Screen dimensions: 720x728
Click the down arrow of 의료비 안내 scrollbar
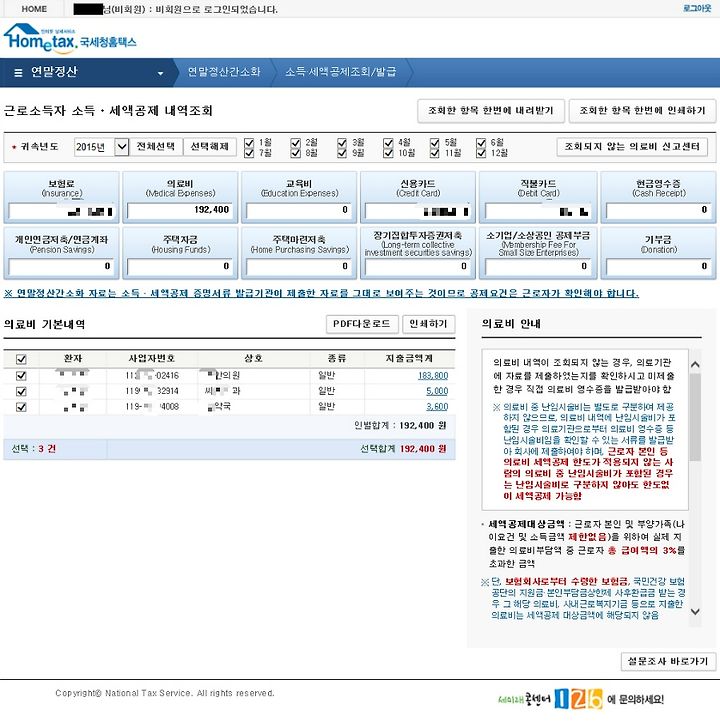[x=695, y=611]
